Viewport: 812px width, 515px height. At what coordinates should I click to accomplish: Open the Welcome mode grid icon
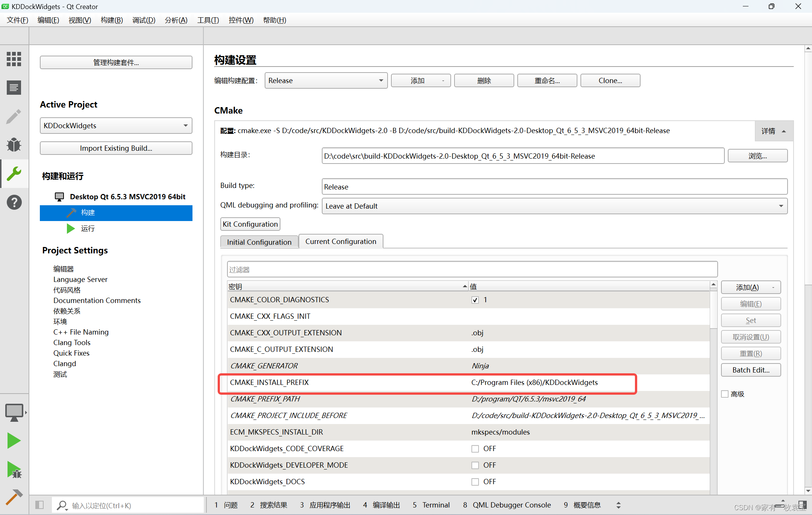point(14,59)
